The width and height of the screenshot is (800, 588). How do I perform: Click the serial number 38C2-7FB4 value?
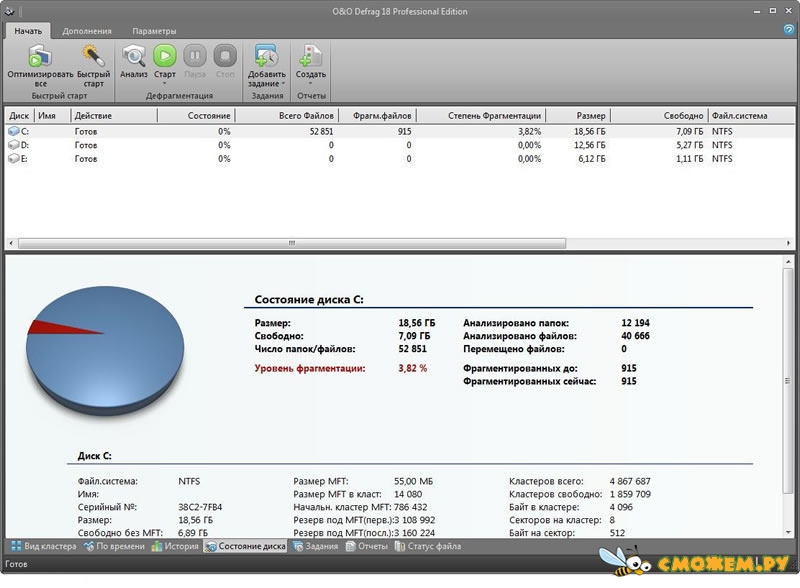[x=200, y=507]
